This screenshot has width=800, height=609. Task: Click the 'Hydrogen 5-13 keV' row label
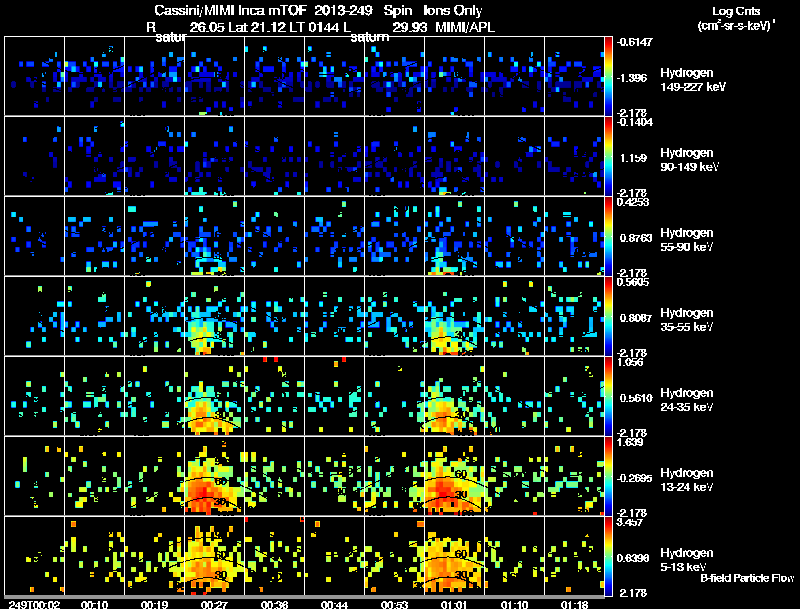[687, 560]
